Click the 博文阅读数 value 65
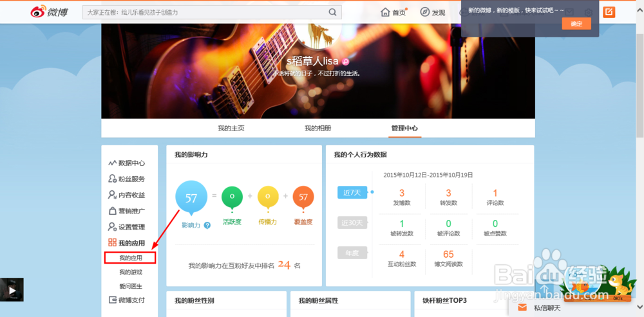The image size is (644, 317). click(448, 254)
